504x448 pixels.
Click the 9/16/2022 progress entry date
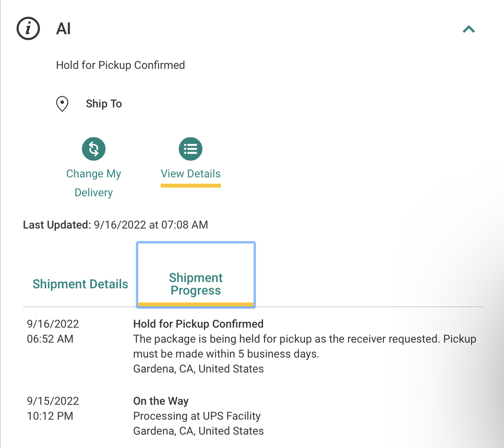click(x=53, y=324)
